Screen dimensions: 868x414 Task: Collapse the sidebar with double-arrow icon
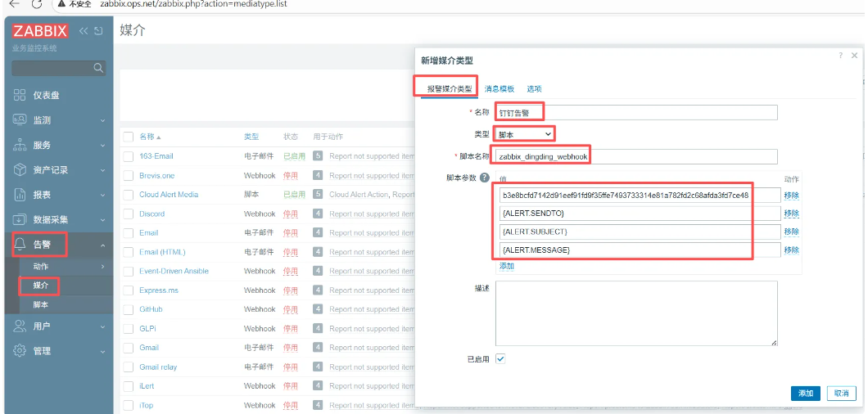84,31
